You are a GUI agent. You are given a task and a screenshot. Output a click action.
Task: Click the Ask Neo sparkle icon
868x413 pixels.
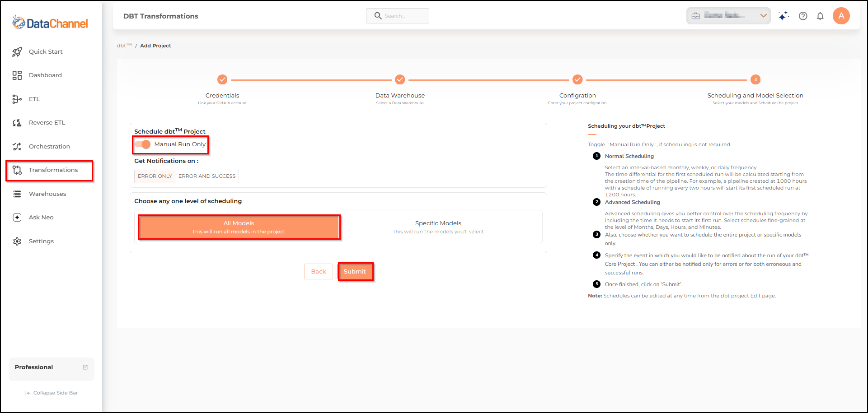pyautogui.click(x=17, y=218)
